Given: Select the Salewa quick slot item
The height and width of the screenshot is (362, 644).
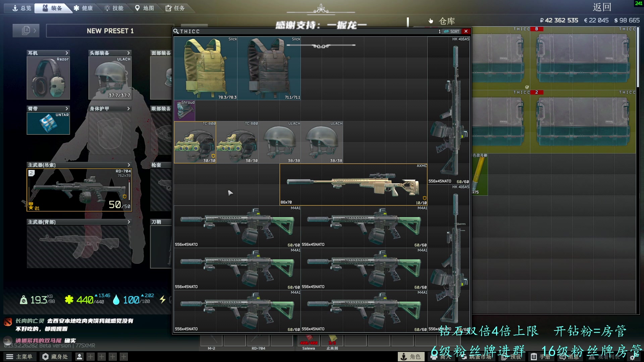Looking at the screenshot, I should pos(309,341).
